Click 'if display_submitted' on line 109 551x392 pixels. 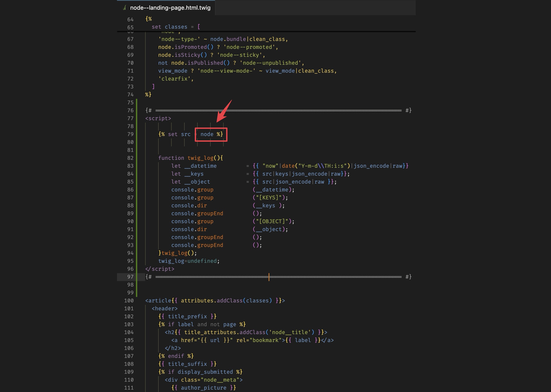point(200,372)
